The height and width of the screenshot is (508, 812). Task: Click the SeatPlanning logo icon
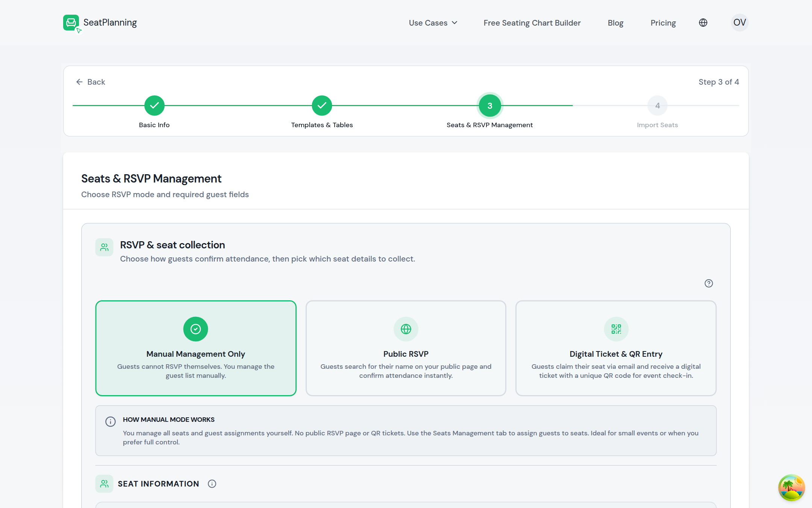pos(71,23)
